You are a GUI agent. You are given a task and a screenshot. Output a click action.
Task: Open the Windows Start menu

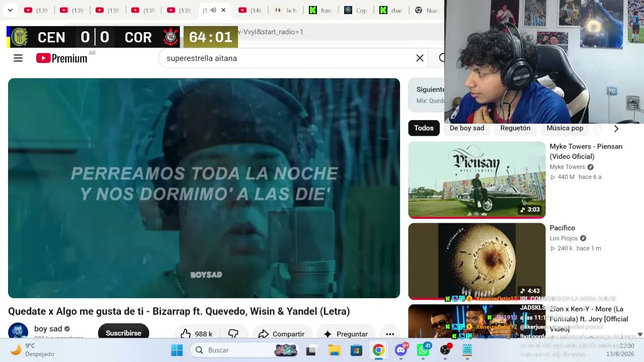pos(177,350)
